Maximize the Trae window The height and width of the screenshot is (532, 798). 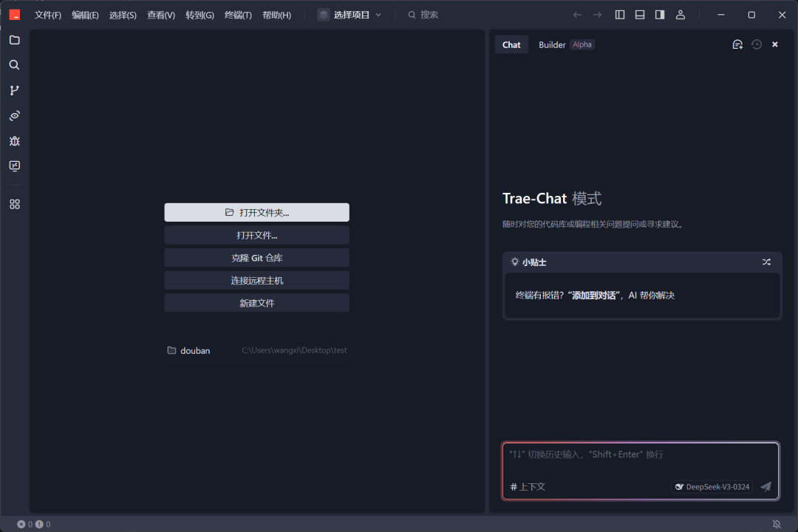click(751, 15)
